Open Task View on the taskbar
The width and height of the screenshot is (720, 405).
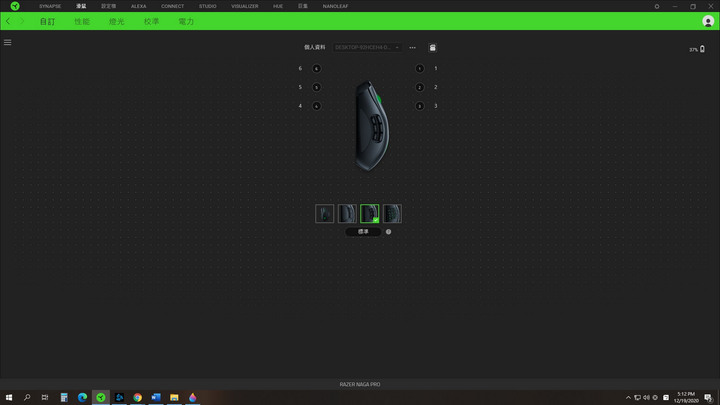[45, 397]
